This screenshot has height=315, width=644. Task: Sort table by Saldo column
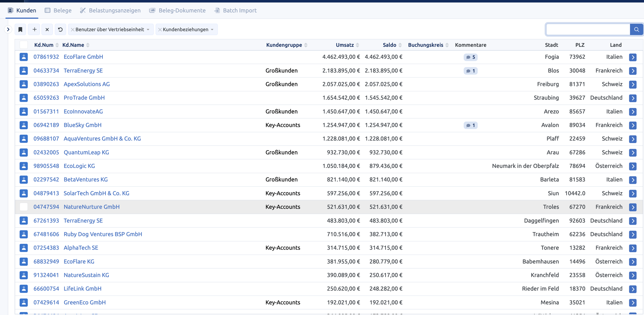(392, 45)
